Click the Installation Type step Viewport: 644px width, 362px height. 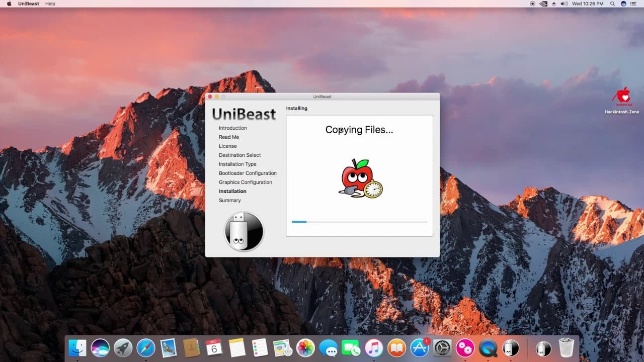click(237, 164)
